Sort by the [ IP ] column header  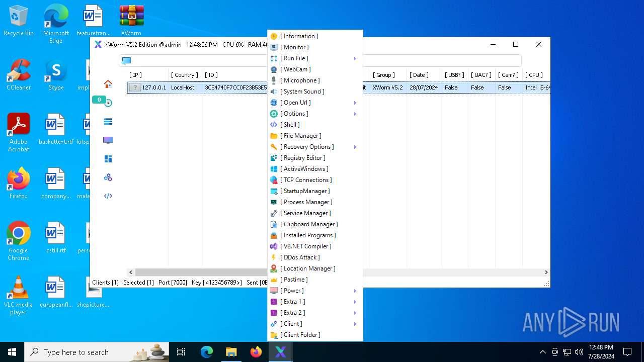point(135,75)
